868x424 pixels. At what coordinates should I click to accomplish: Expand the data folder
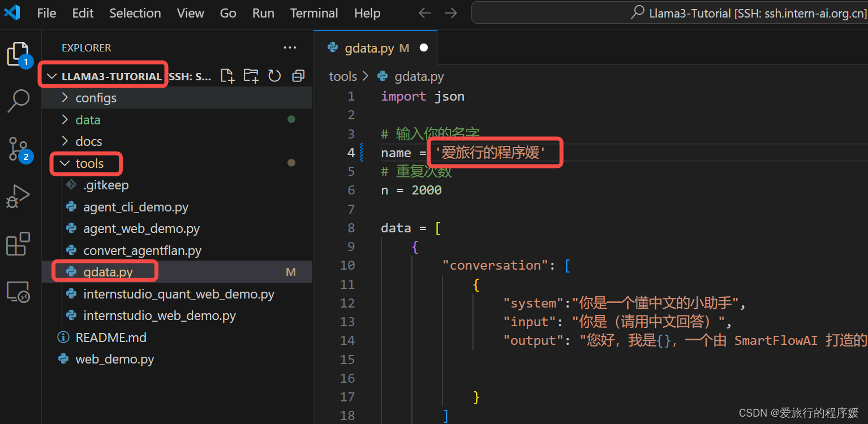pos(65,120)
